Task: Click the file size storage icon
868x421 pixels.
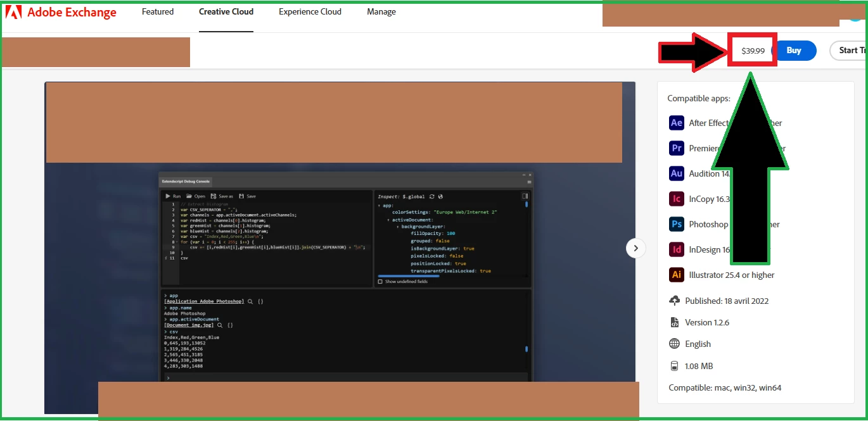Action: pyautogui.click(x=674, y=366)
